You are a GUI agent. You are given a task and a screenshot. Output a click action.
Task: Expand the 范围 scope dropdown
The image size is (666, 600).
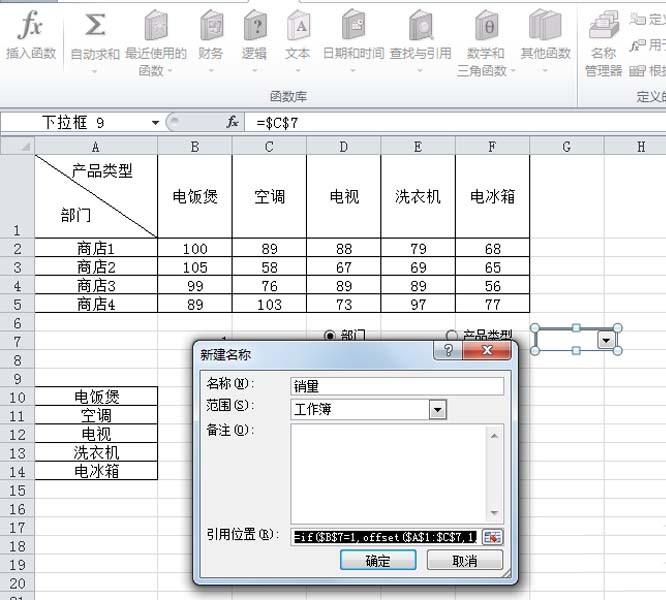coord(436,409)
